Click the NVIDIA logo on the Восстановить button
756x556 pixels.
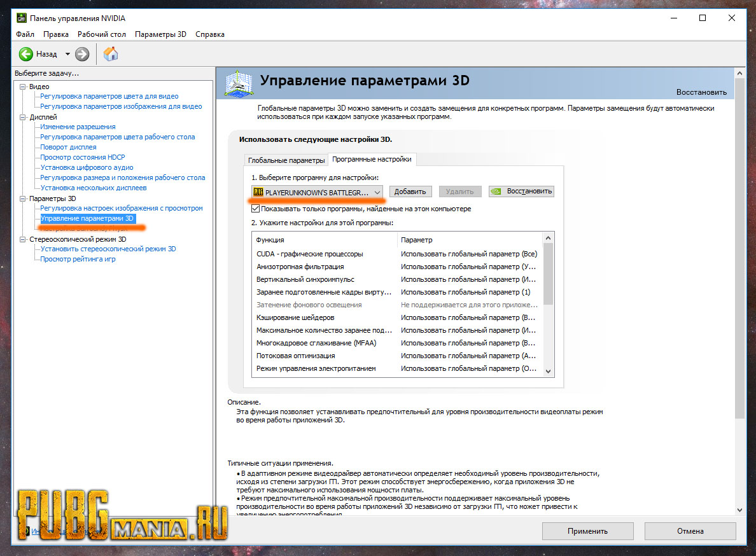click(496, 191)
